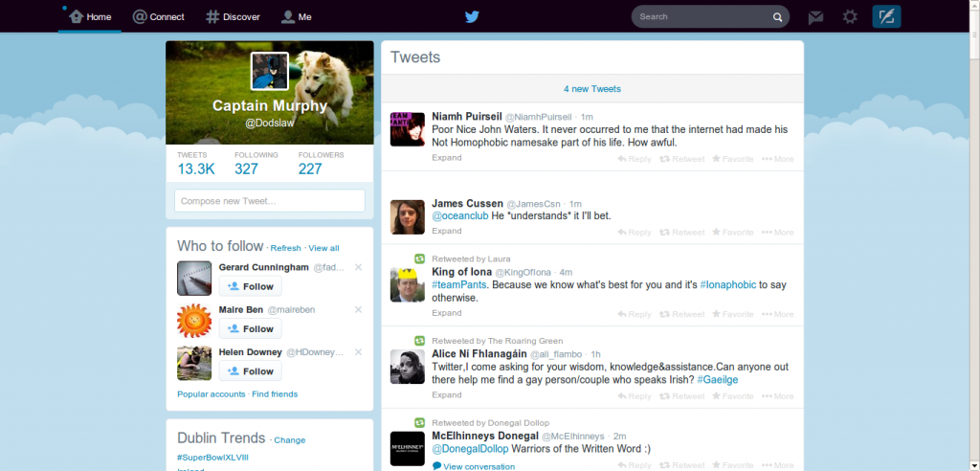Image resolution: width=980 pixels, height=471 pixels.
Task: Reply to Niamh Puirseil's tweet
Action: (x=635, y=159)
